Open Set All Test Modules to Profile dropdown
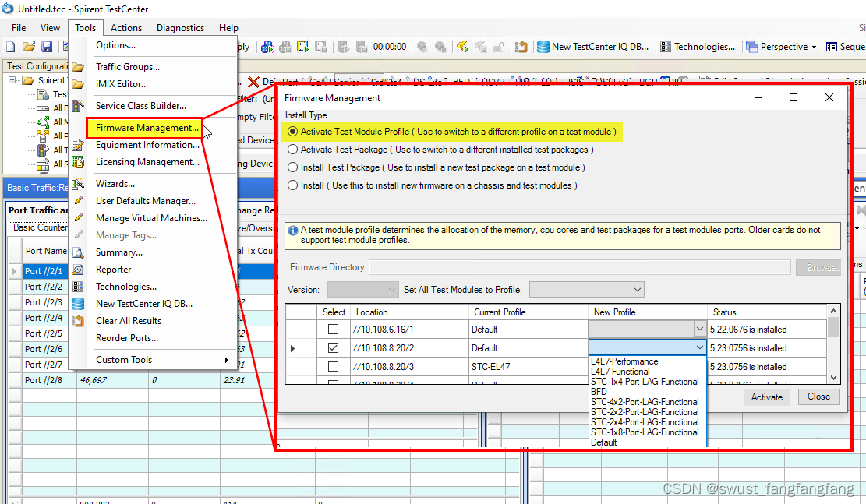866x504 pixels. [586, 290]
